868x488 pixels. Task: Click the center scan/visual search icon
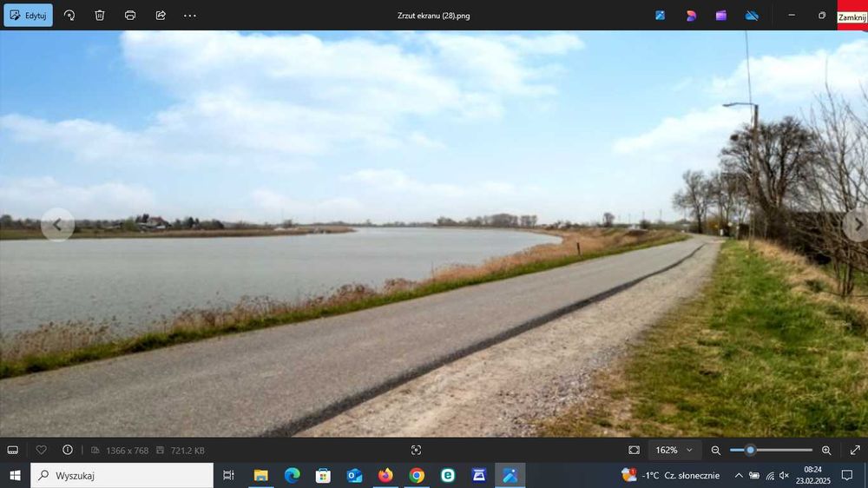pos(417,451)
